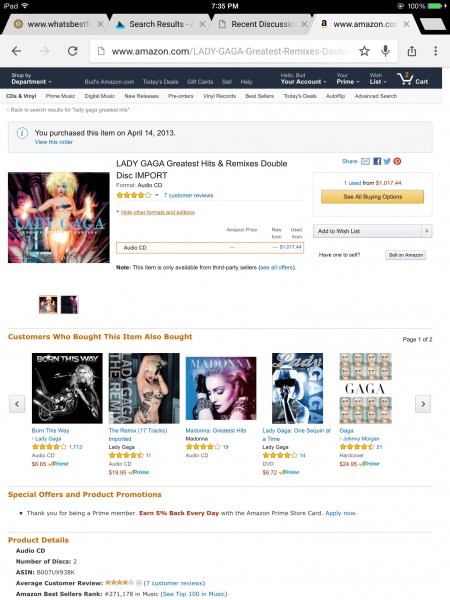The width and height of the screenshot is (450, 600).
Task: Go back with the browser arrow
Action: 16,51
